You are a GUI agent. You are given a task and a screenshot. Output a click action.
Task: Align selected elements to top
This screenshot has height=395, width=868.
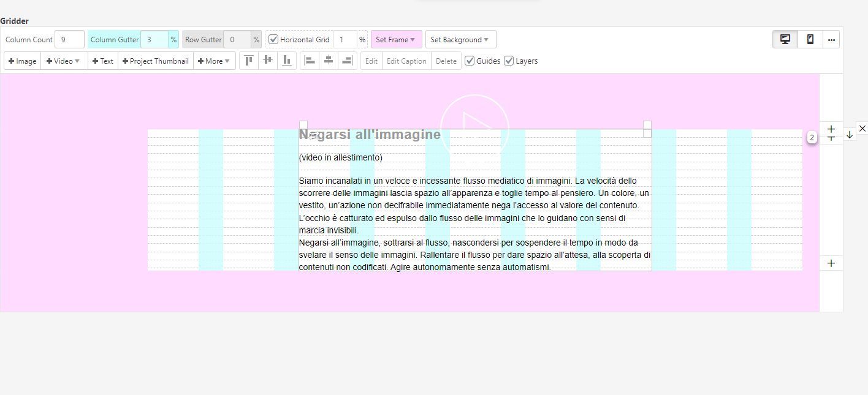pyautogui.click(x=249, y=61)
